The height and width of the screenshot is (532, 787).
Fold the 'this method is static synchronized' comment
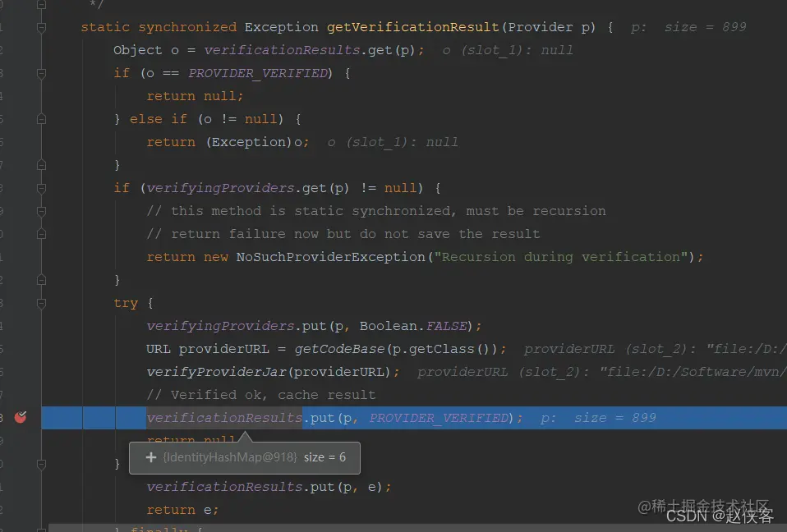tap(42, 211)
